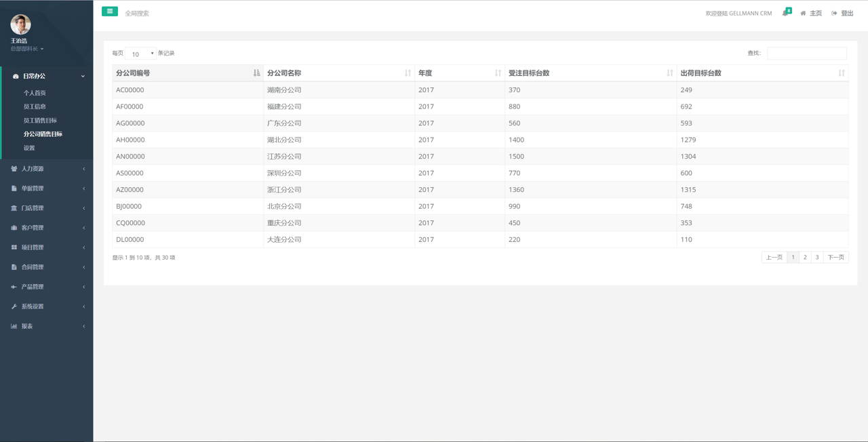Sort the 出荷目标台数 column
This screenshot has width=868, height=442.
pyautogui.click(x=841, y=73)
